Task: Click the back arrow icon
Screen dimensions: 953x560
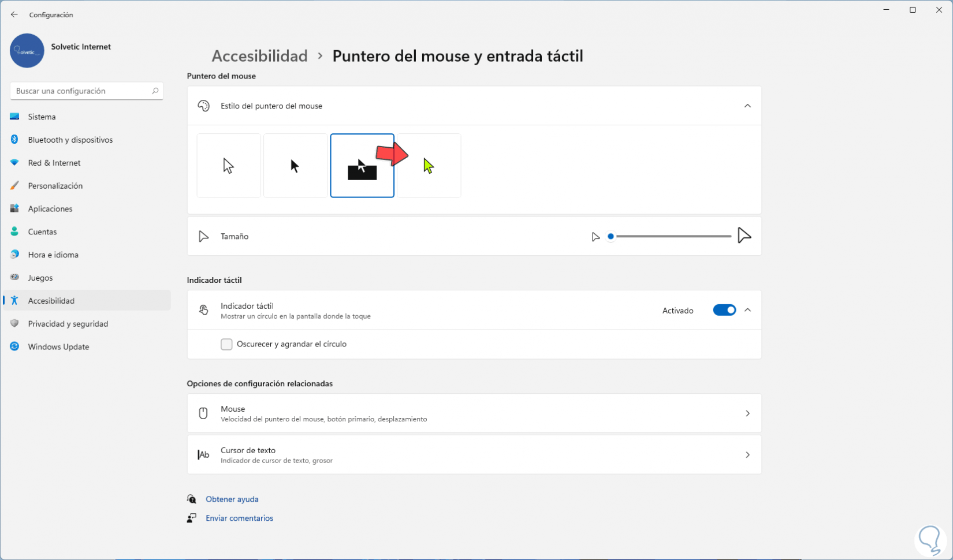Action: 14,14
